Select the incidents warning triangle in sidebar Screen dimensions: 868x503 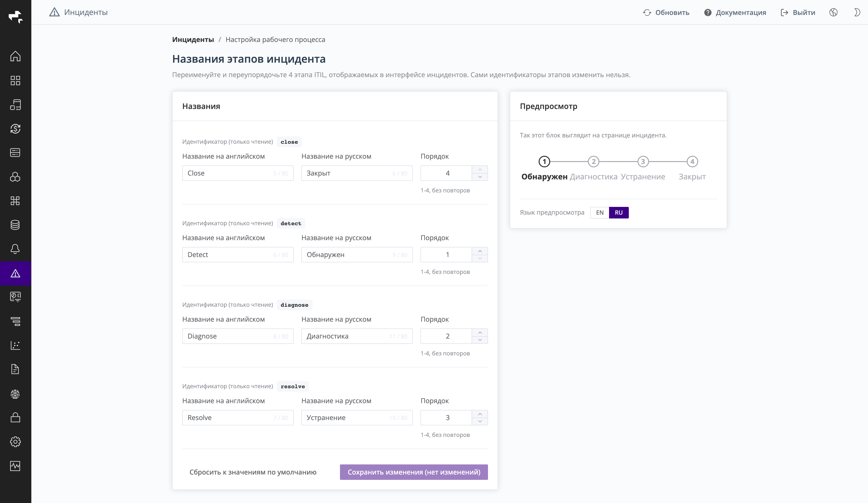point(15,273)
